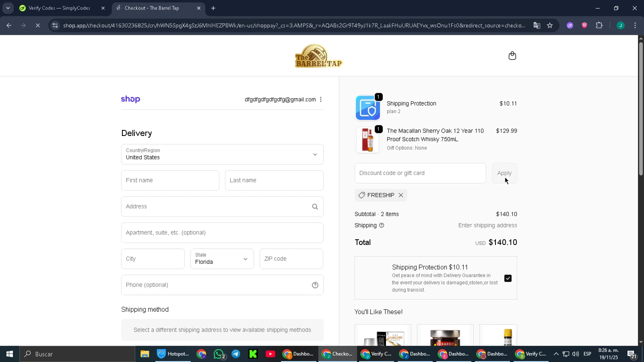Image resolution: width=644 pixels, height=362 pixels.
Task: Open the shopping bag cart icon
Action: pyautogui.click(x=512, y=56)
